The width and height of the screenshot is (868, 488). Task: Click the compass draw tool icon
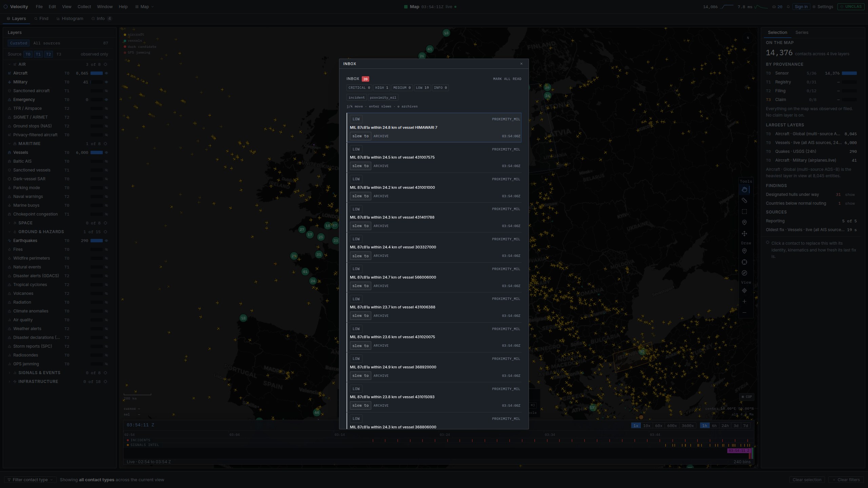point(744,273)
